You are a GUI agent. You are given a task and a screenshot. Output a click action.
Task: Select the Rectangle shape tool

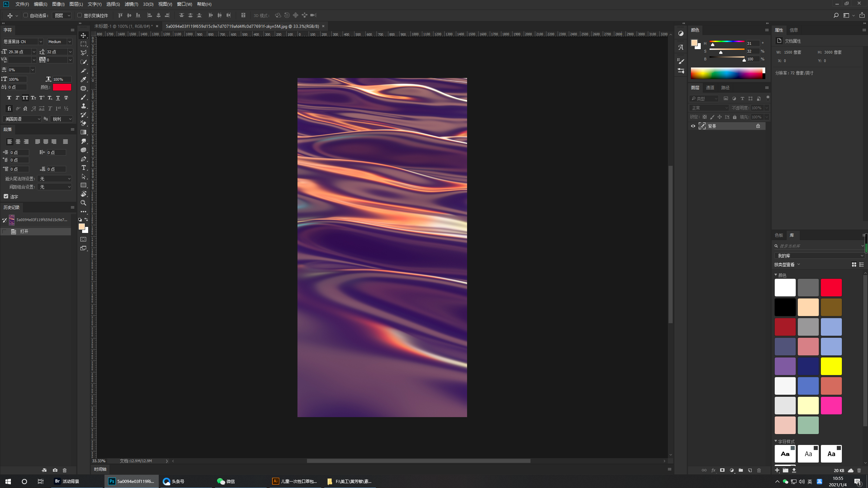(83, 185)
